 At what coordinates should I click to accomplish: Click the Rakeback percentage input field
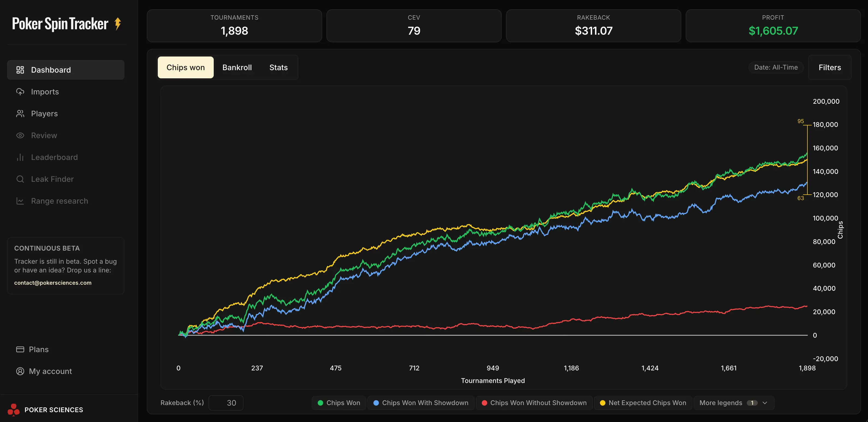[226, 402]
